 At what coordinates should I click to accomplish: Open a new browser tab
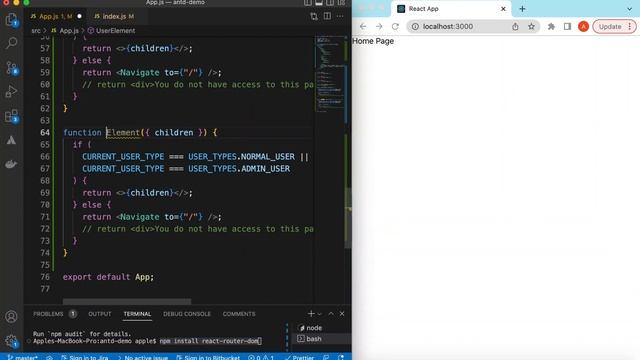(522, 9)
